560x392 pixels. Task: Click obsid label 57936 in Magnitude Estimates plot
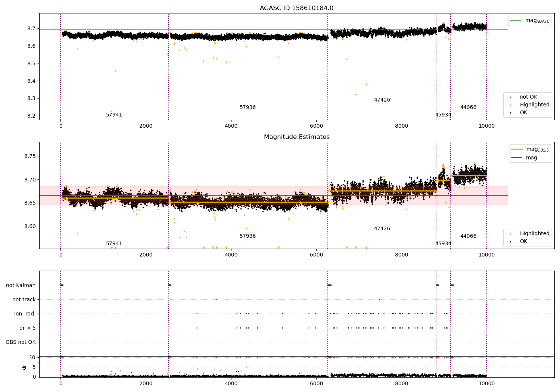point(248,236)
